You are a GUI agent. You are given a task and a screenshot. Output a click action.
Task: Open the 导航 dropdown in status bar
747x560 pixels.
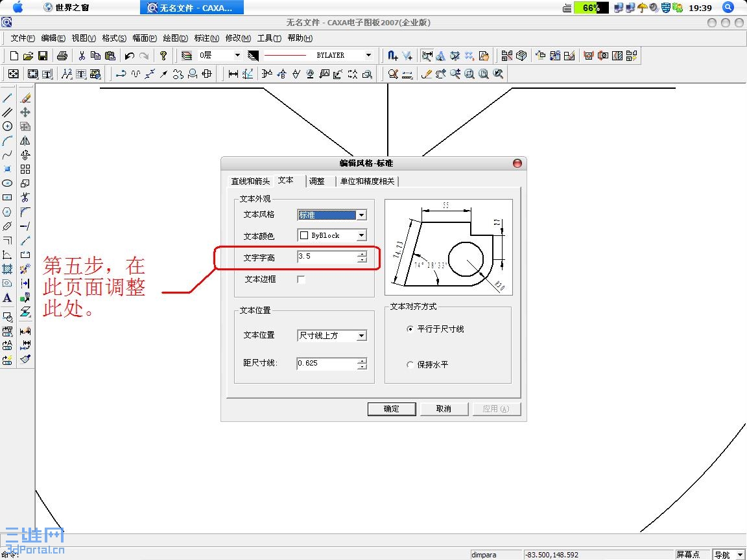(740, 555)
